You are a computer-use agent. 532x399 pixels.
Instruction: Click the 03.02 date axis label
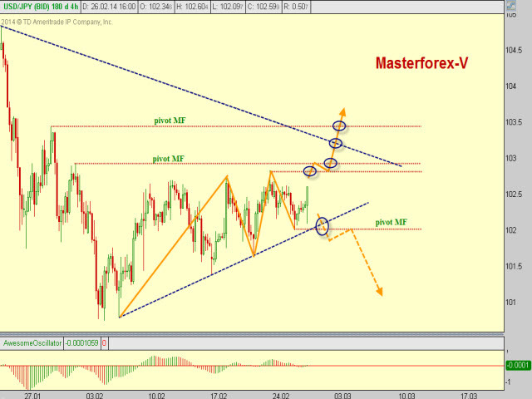pyautogui.click(x=94, y=396)
